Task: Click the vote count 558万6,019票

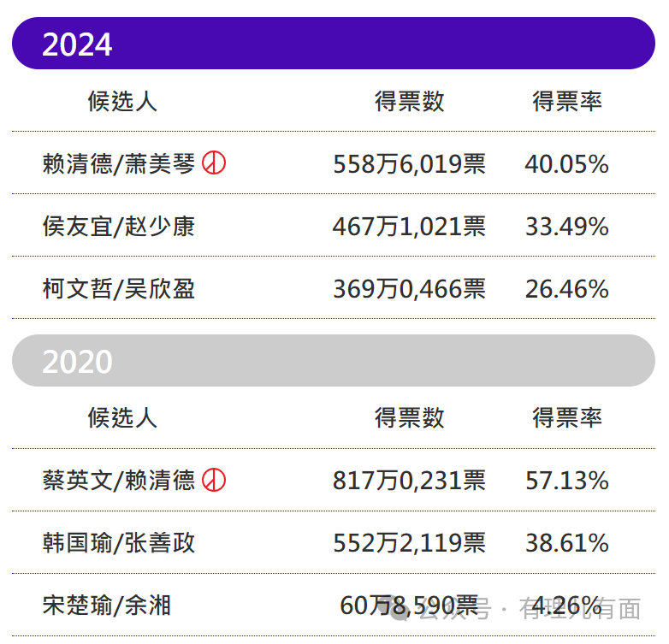Action: click(409, 163)
